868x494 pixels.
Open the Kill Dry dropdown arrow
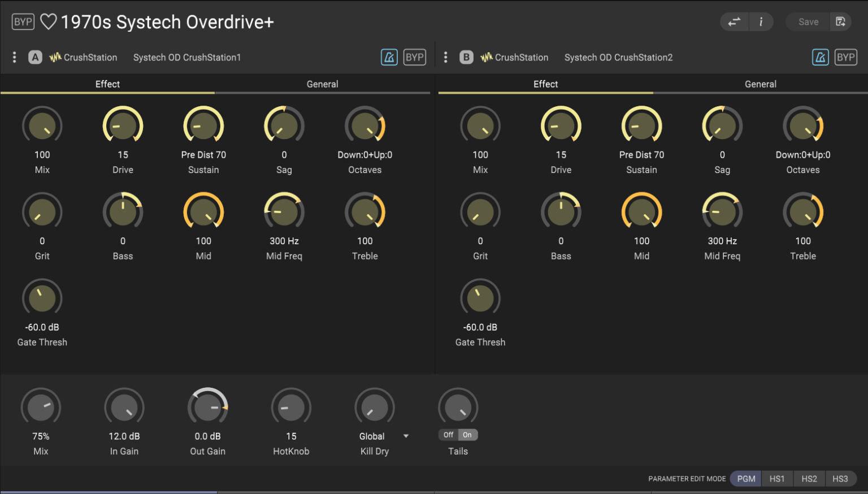point(406,436)
